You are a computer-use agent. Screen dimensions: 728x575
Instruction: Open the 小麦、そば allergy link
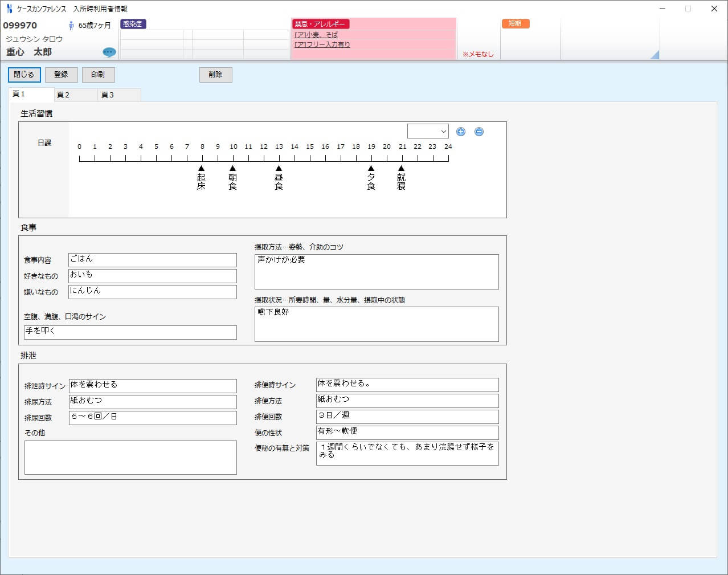316,35
